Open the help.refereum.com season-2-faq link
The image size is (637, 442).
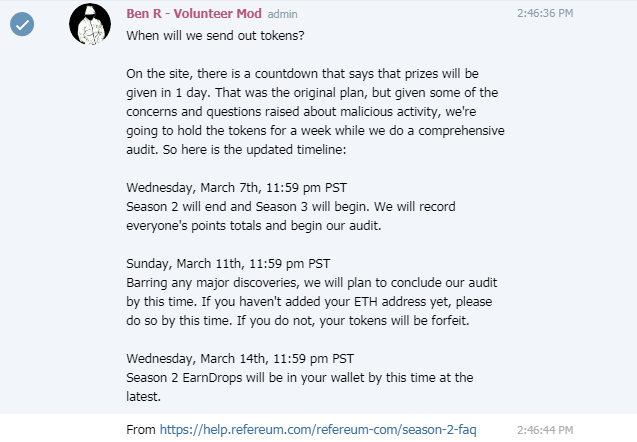[x=318, y=429]
